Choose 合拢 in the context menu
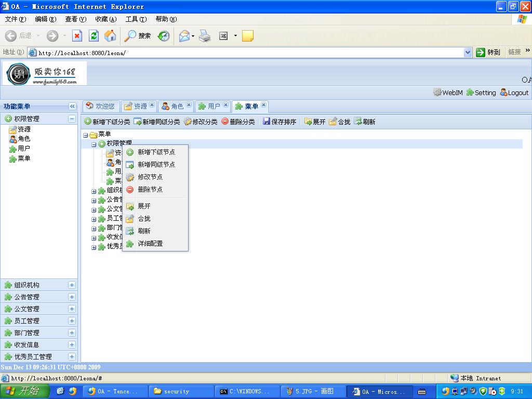Viewport: 532px width, 399px height. coord(155,219)
